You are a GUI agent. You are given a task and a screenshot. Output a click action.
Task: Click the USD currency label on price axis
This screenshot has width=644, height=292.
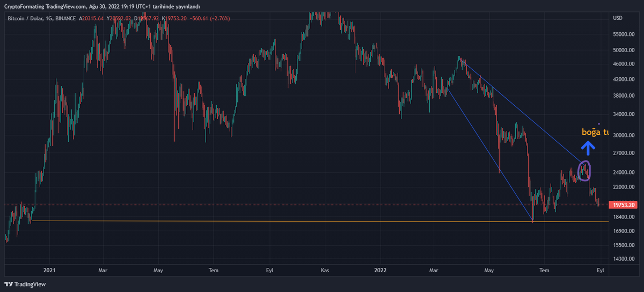(618, 19)
